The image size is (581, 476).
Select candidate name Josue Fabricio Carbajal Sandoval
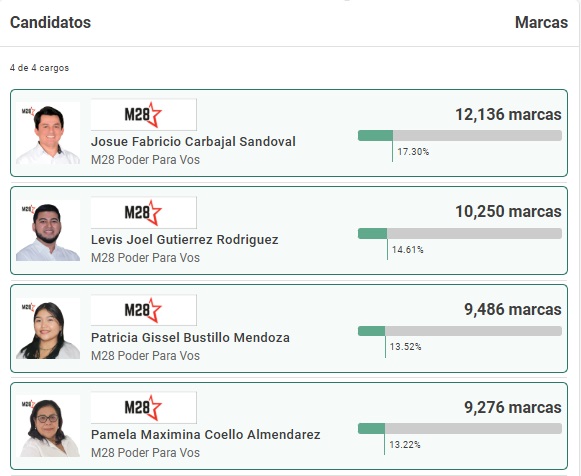pyautogui.click(x=193, y=142)
